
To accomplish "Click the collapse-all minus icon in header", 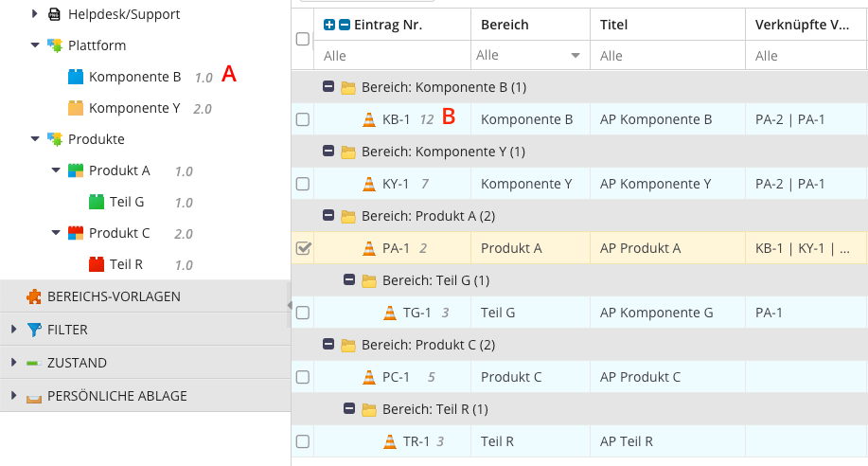I will point(345,25).
